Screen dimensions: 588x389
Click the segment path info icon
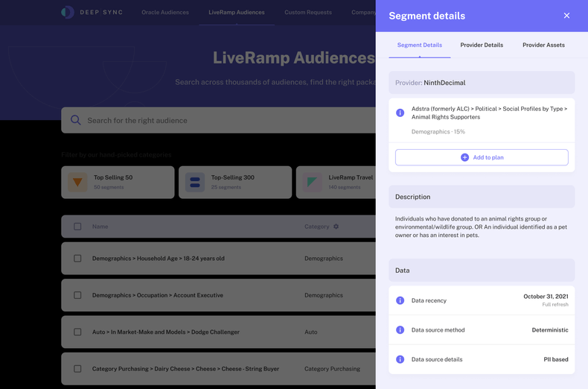[400, 113]
